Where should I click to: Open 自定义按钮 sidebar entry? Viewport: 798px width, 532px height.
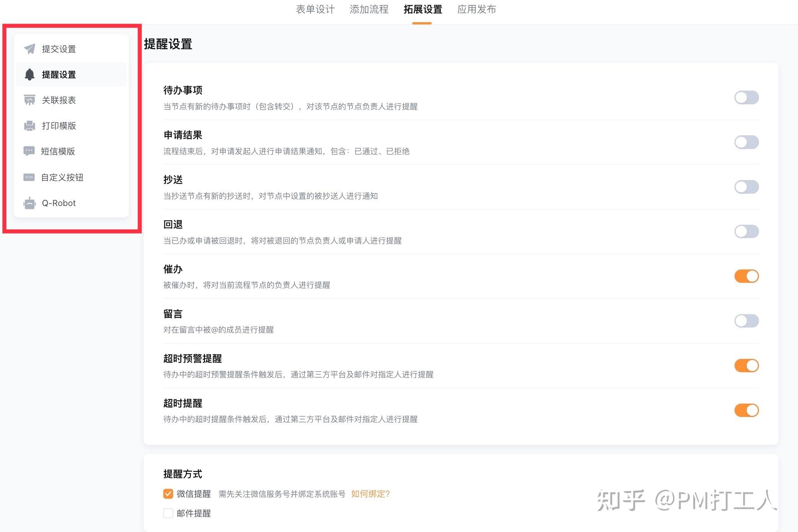tap(71, 177)
